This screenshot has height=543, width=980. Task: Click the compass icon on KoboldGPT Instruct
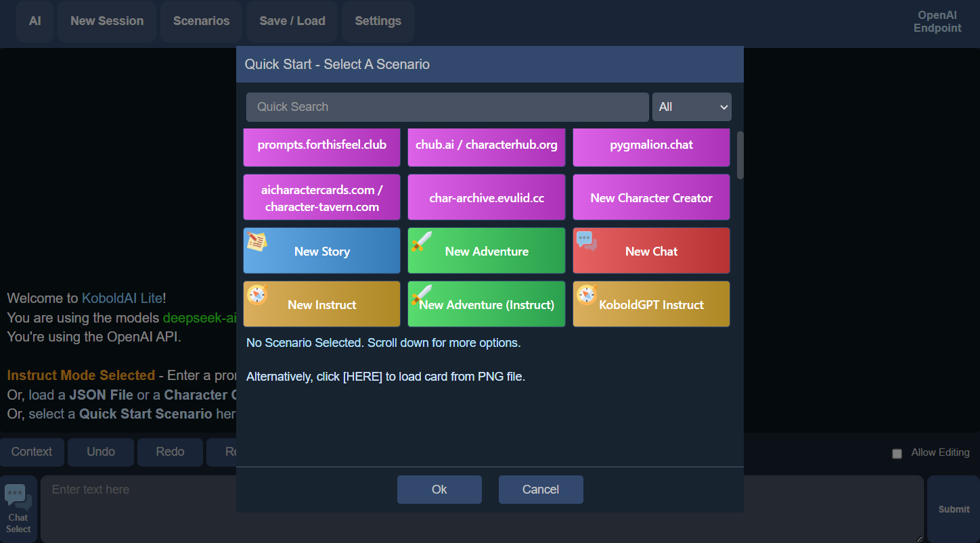(x=586, y=295)
